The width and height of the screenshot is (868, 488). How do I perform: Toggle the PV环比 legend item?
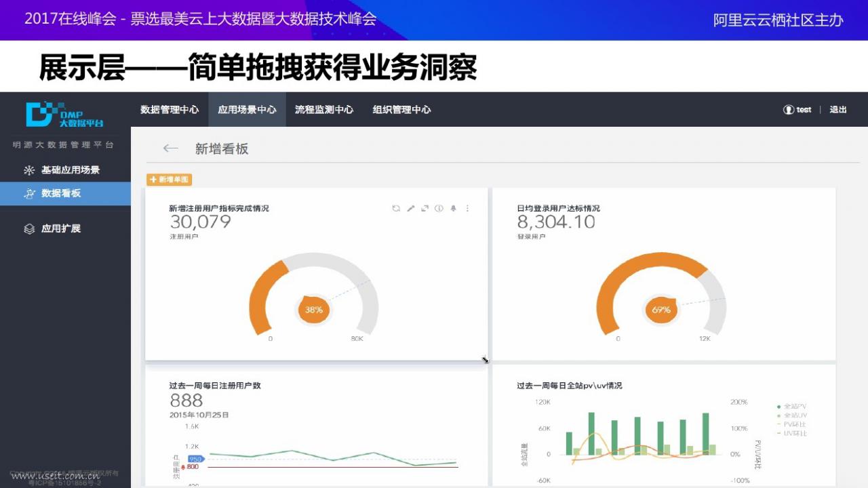pyautogui.click(x=791, y=424)
